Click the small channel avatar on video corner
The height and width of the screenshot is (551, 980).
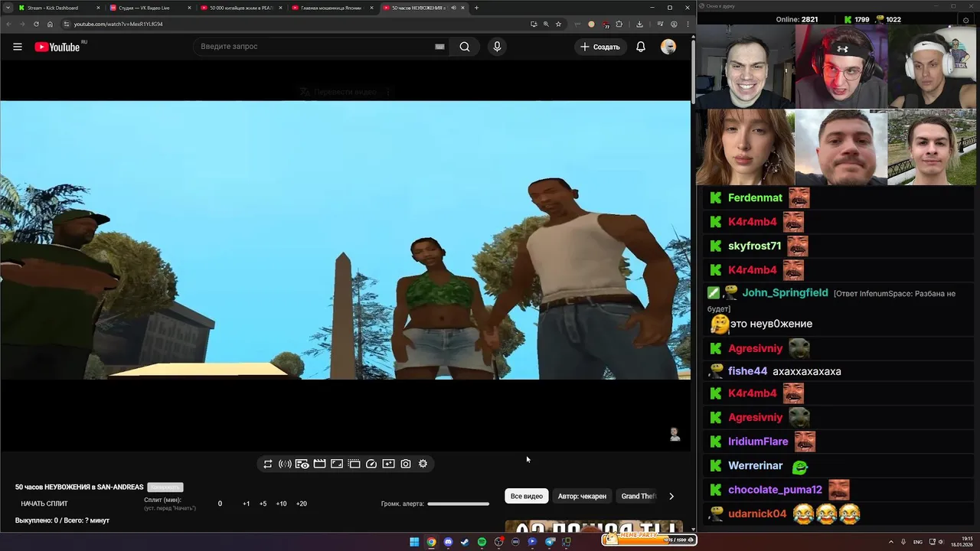pos(675,434)
